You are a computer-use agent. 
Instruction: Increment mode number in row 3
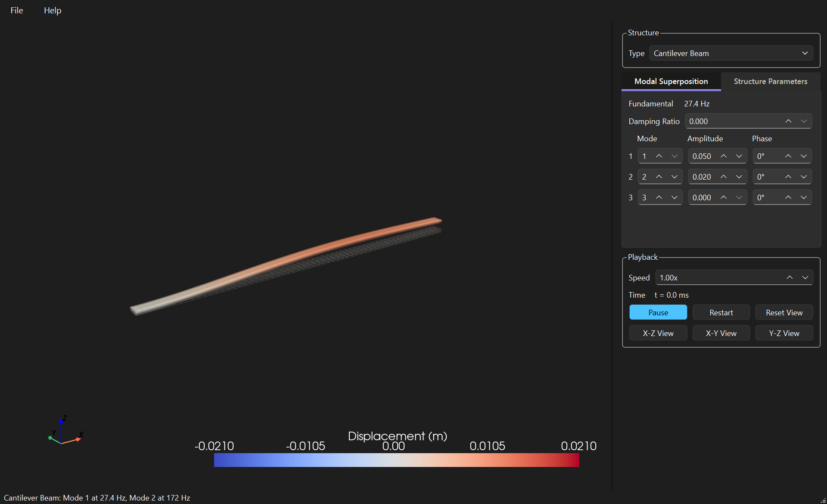click(659, 198)
